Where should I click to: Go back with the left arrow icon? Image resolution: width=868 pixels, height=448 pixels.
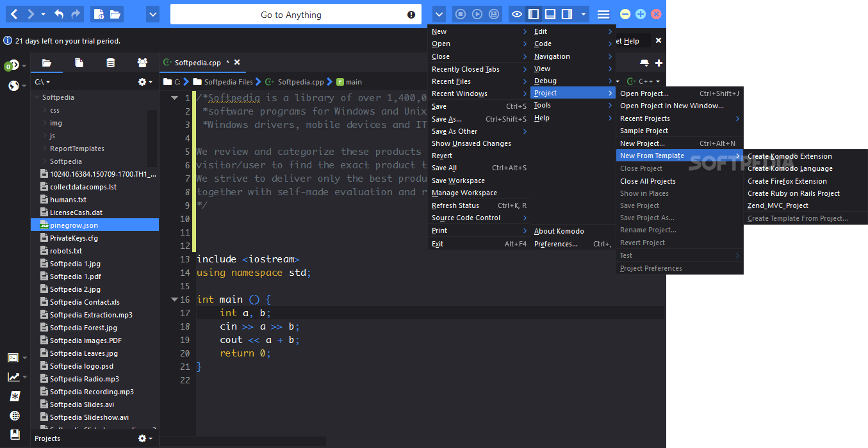click(x=14, y=14)
